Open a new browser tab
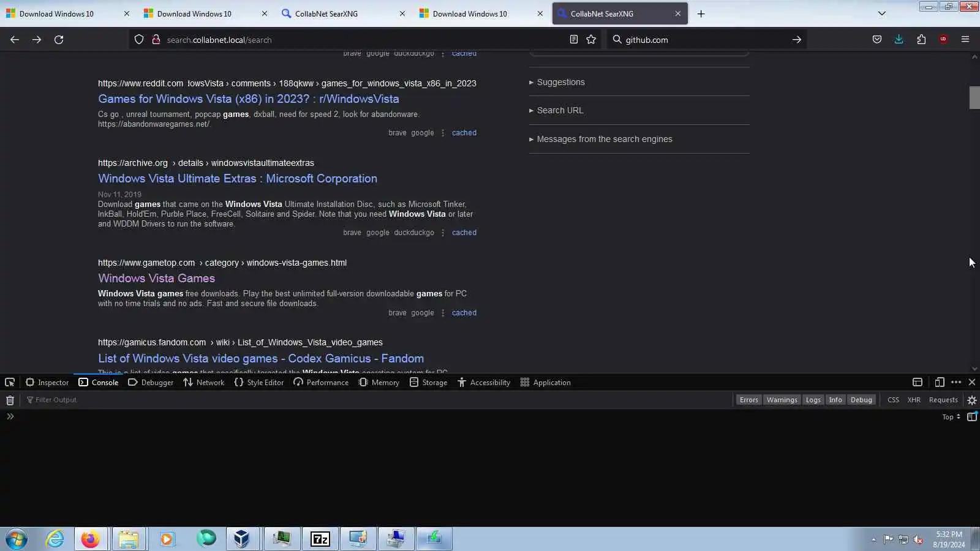The image size is (980, 551). pos(701,13)
